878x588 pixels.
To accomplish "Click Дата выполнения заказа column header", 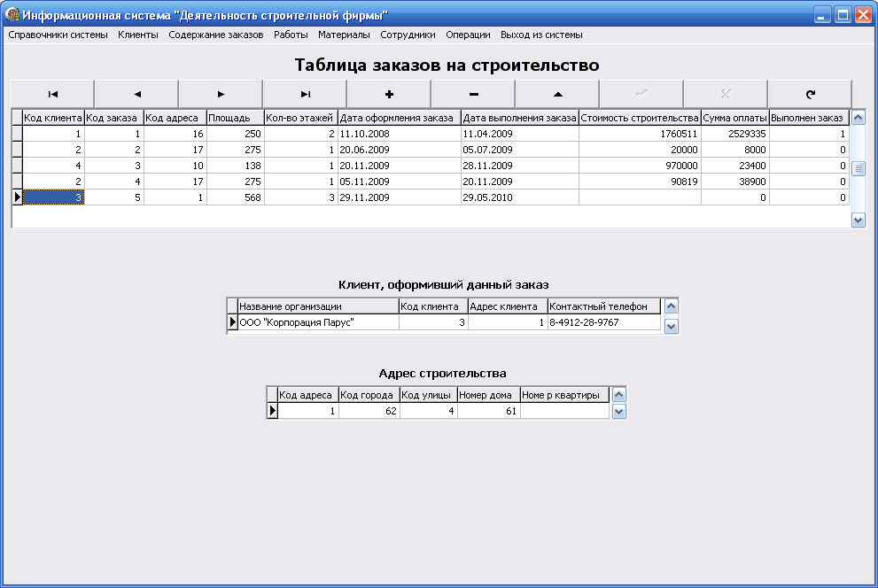I will (520, 118).
